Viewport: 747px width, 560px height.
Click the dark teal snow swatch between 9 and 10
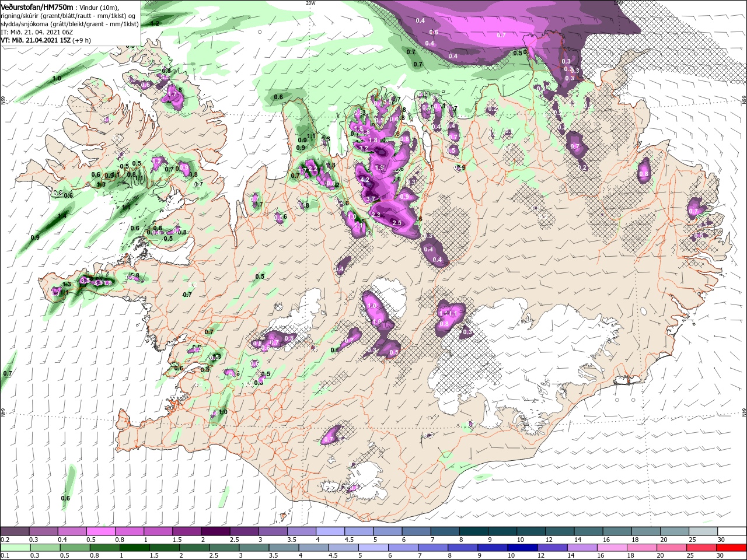tap(501, 531)
